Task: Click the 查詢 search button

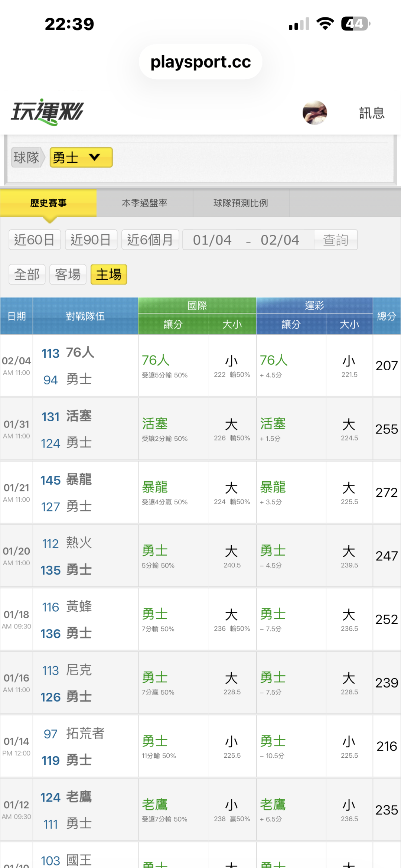Action: coord(336,240)
